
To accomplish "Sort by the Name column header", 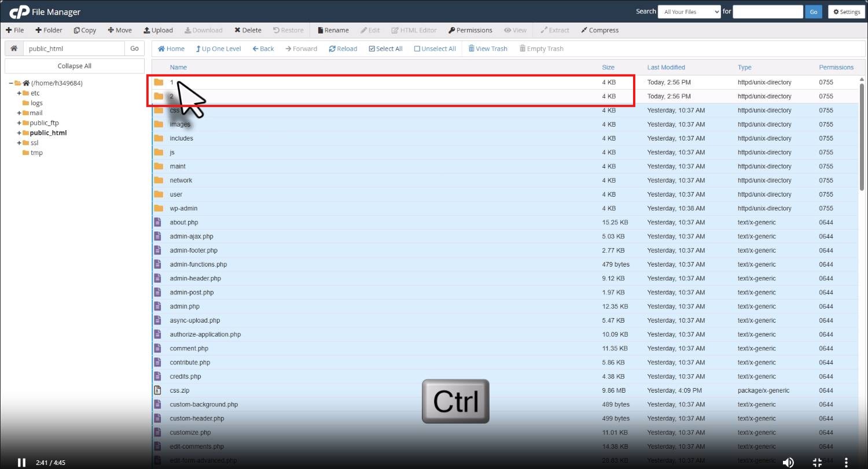I will [x=178, y=68].
